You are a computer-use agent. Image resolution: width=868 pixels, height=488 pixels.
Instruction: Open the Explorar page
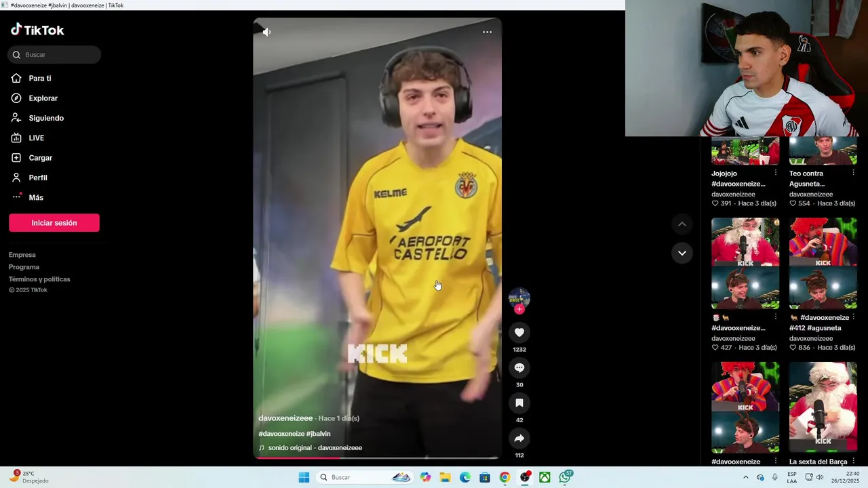tap(43, 98)
